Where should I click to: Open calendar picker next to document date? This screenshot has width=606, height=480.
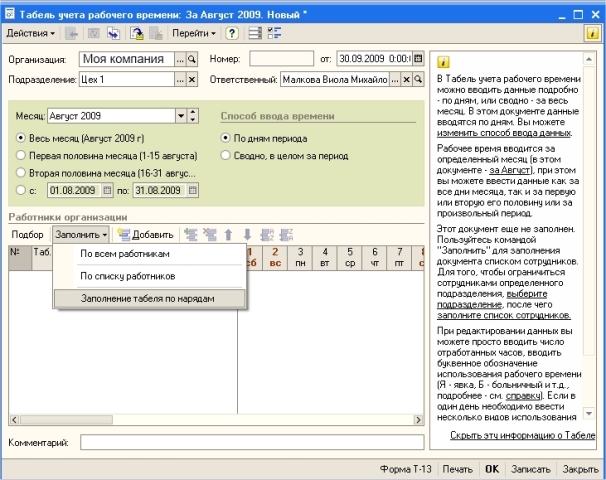418,59
